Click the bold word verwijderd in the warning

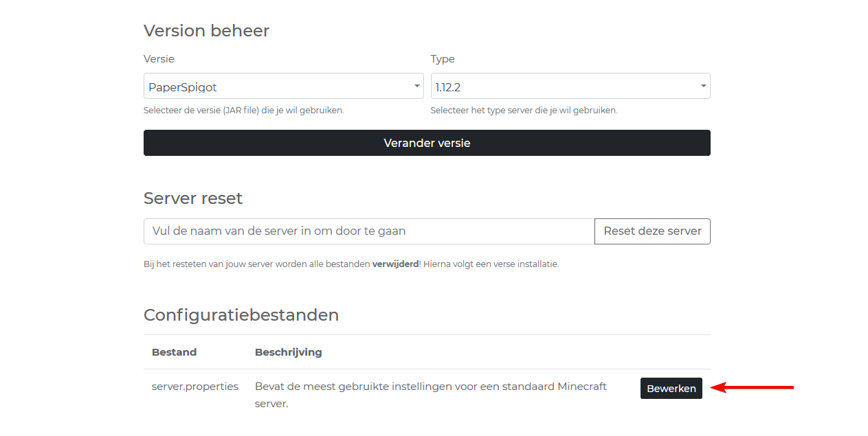click(x=395, y=264)
